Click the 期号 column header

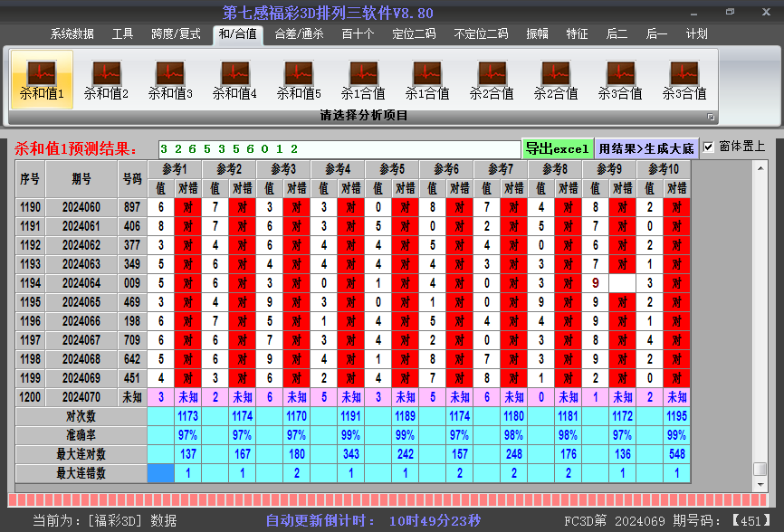tap(81, 179)
